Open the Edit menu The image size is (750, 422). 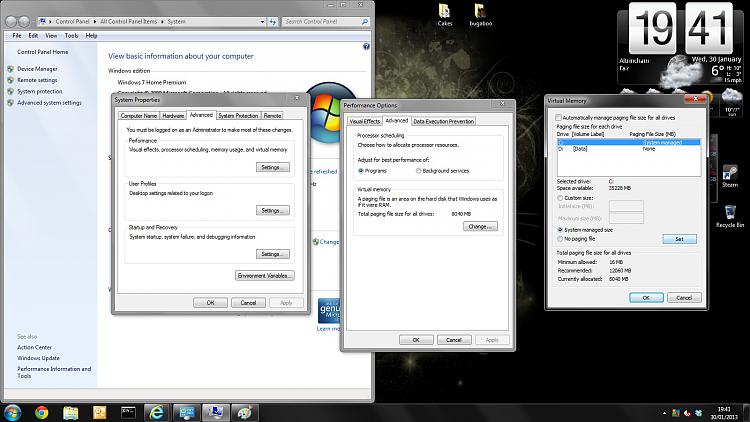click(33, 35)
